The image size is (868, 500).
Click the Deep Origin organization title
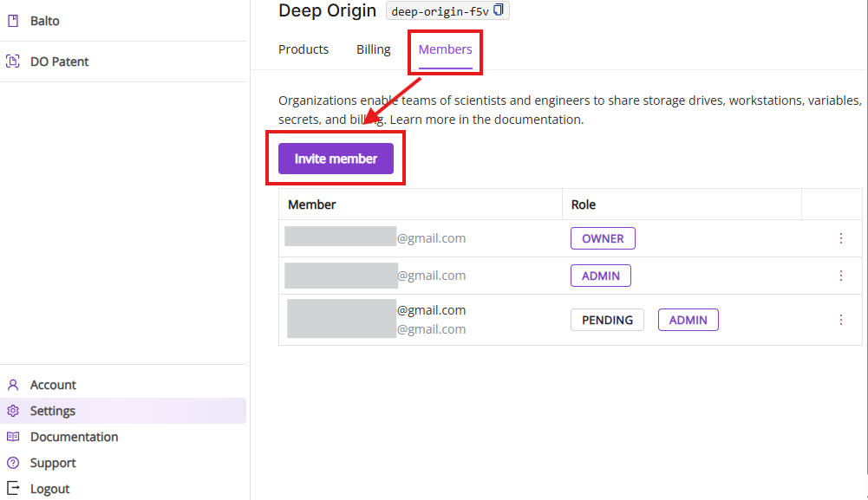(x=327, y=10)
